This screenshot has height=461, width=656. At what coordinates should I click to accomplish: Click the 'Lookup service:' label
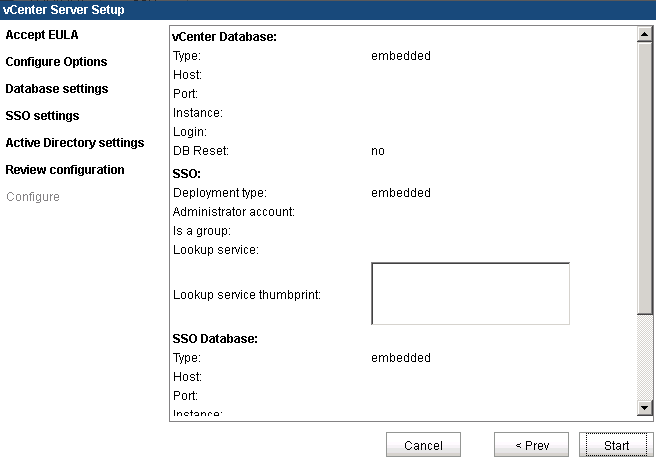click(x=216, y=250)
